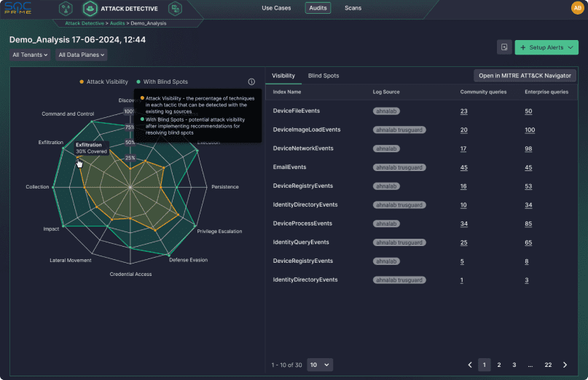Click the Audits breadcrumb link

click(x=117, y=23)
